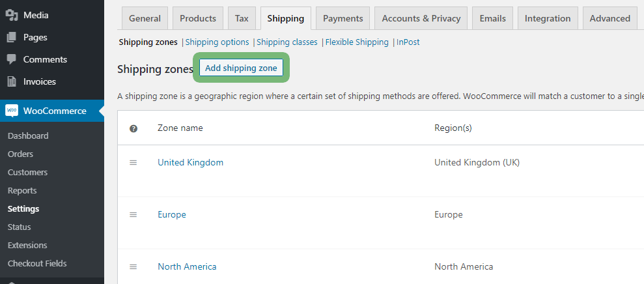Viewport: 644px width, 284px height.
Task: Open the Flexible Shipping section
Action: [357, 42]
